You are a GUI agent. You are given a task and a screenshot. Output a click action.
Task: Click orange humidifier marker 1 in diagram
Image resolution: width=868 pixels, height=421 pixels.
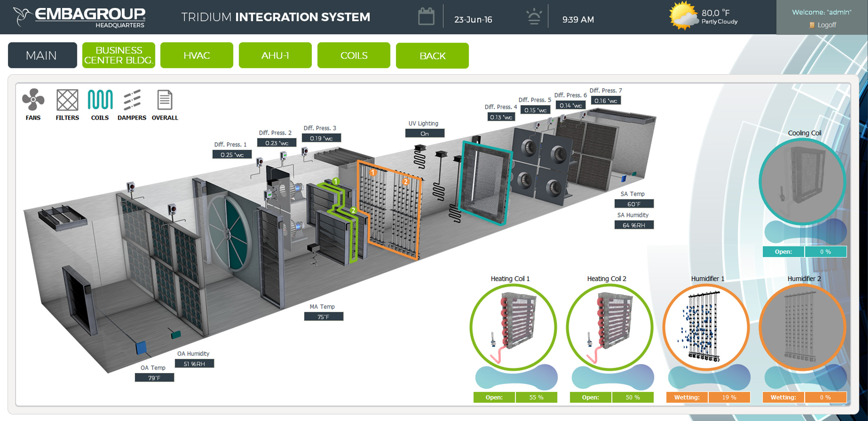point(373,173)
